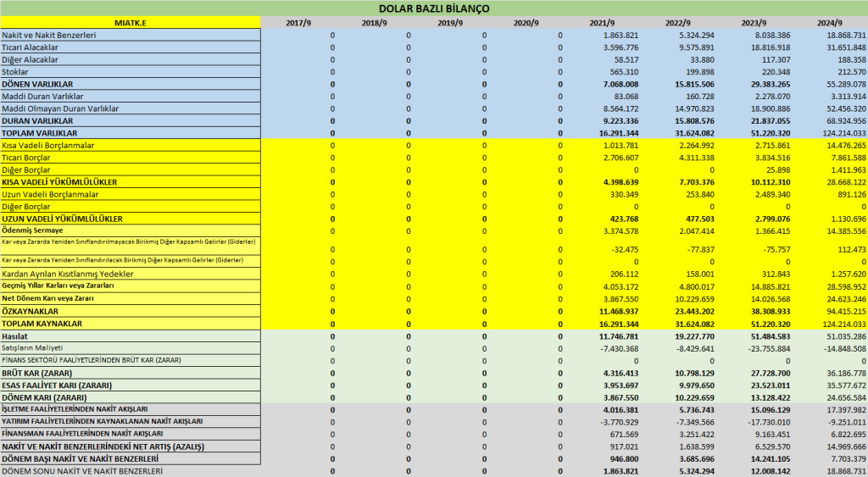Click the Ticari Alacaklar row label

(30, 47)
